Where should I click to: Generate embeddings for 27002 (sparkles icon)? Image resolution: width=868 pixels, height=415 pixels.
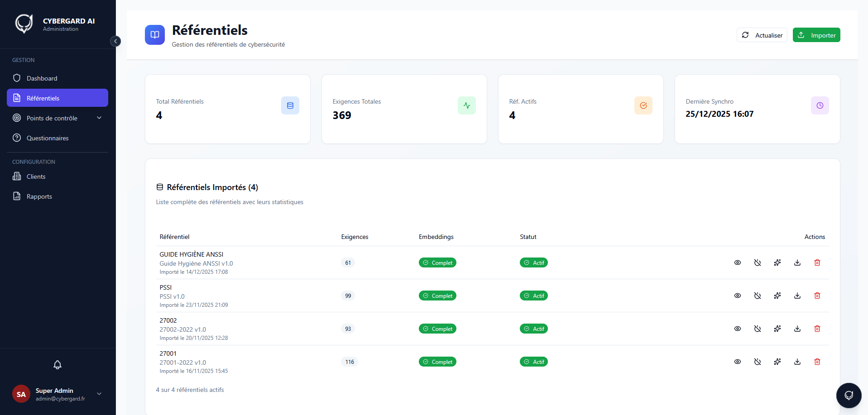(777, 329)
